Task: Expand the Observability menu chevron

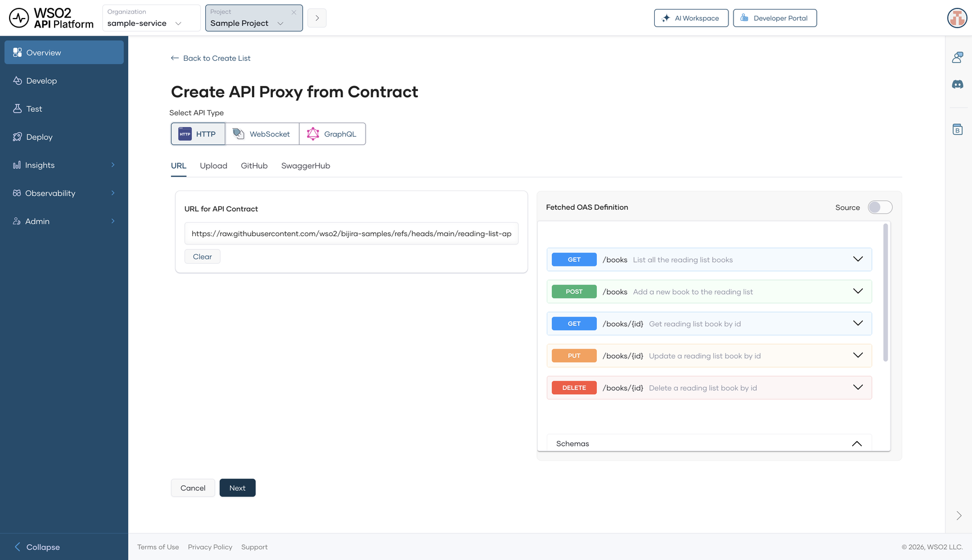Action: point(113,193)
